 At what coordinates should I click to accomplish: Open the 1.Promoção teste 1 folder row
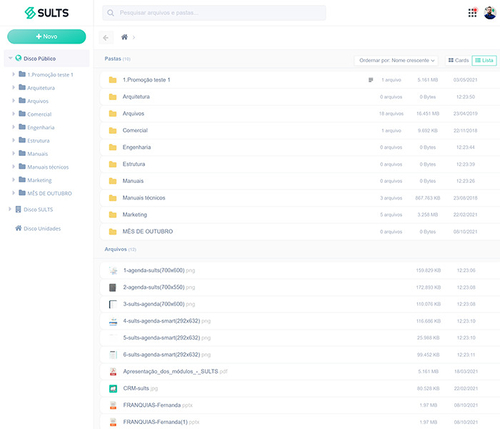pos(300,80)
